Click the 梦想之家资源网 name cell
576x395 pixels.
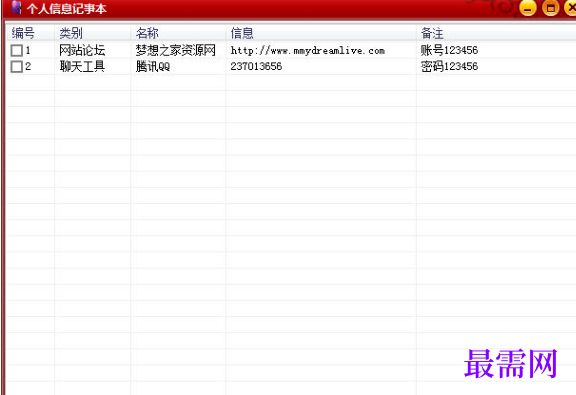176,50
